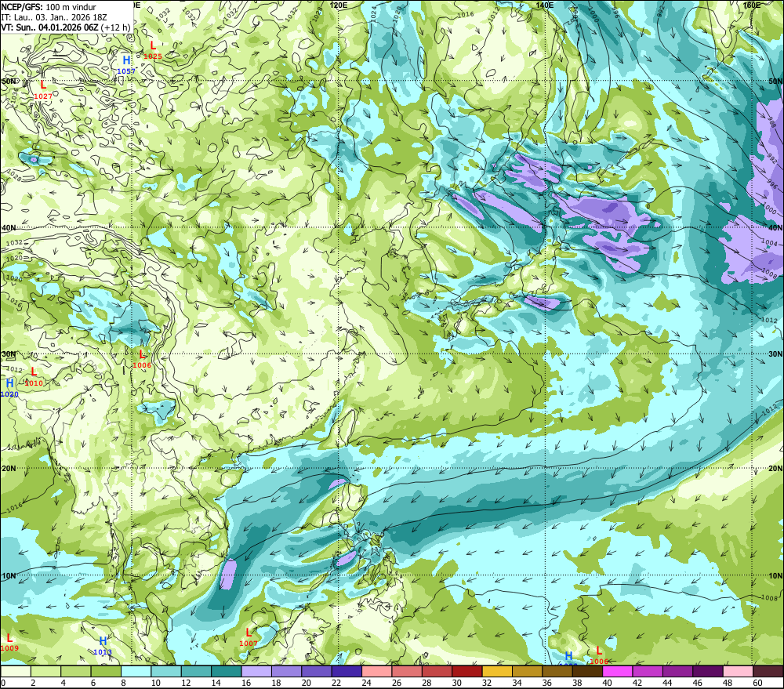Select the 24–26 light pink legend swatch

tap(376, 671)
